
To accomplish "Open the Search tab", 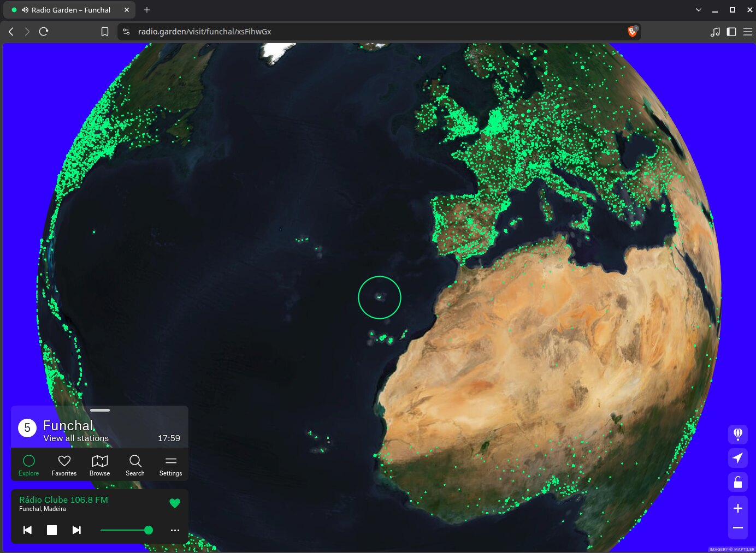I will tap(135, 465).
